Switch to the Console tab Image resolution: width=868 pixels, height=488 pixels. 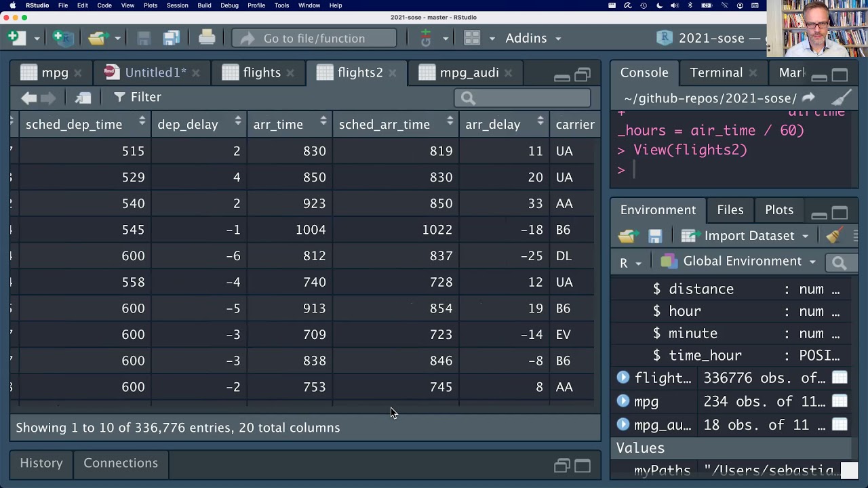644,73
